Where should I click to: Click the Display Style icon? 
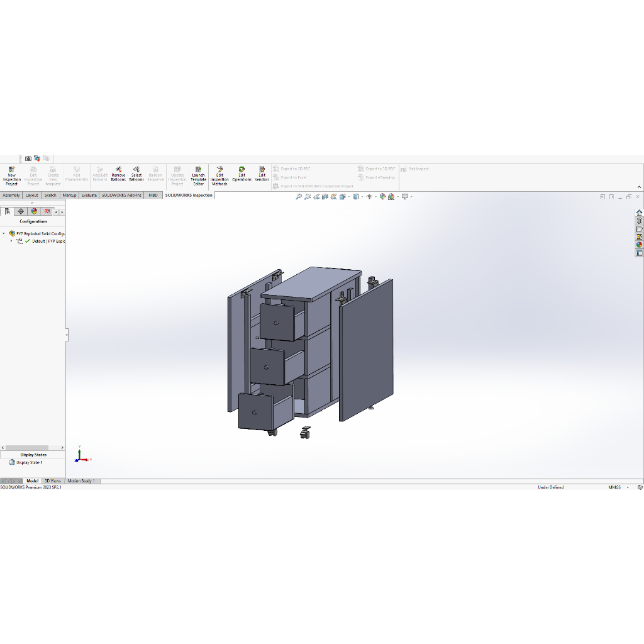(356, 197)
